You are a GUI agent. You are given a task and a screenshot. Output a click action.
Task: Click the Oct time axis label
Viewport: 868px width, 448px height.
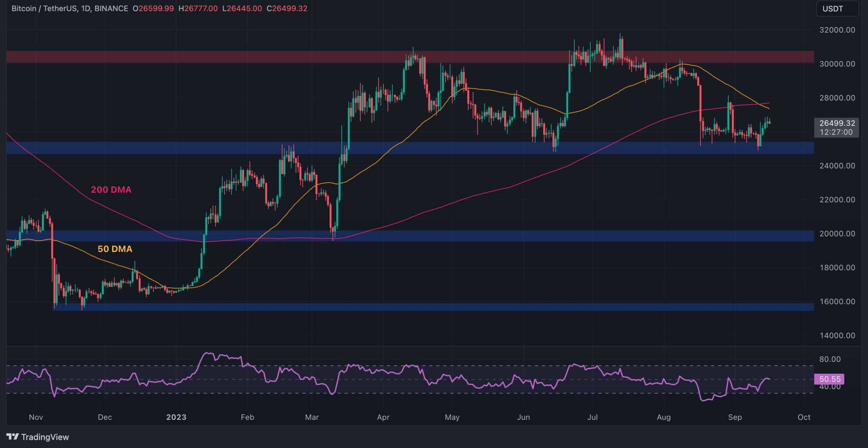pyautogui.click(x=804, y=417)
